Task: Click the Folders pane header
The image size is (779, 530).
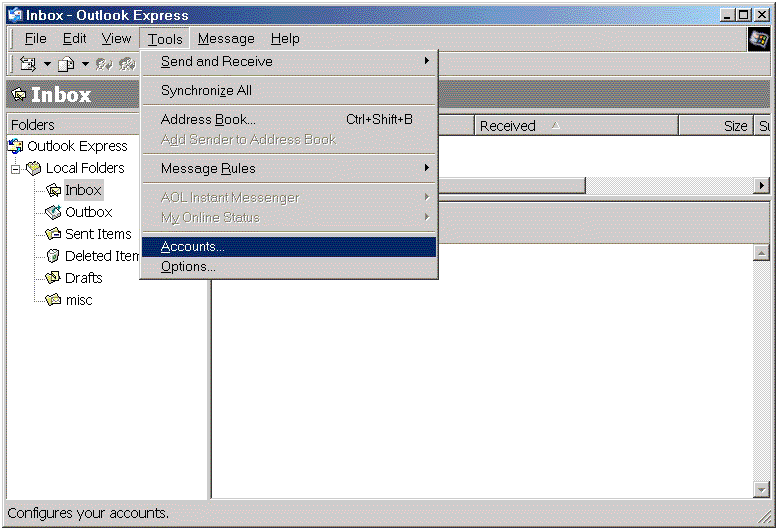Action: [74, 125]
